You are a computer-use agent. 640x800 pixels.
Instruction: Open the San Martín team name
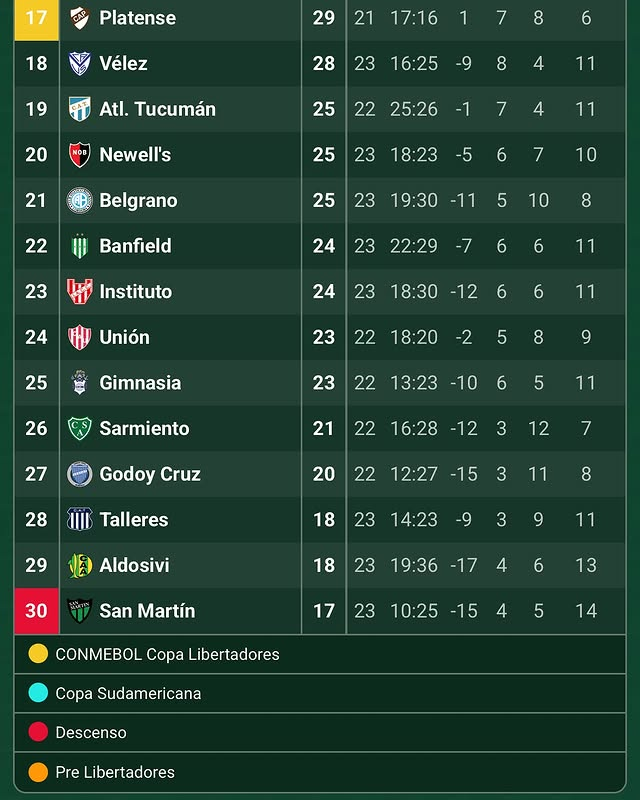click(147, 611)
